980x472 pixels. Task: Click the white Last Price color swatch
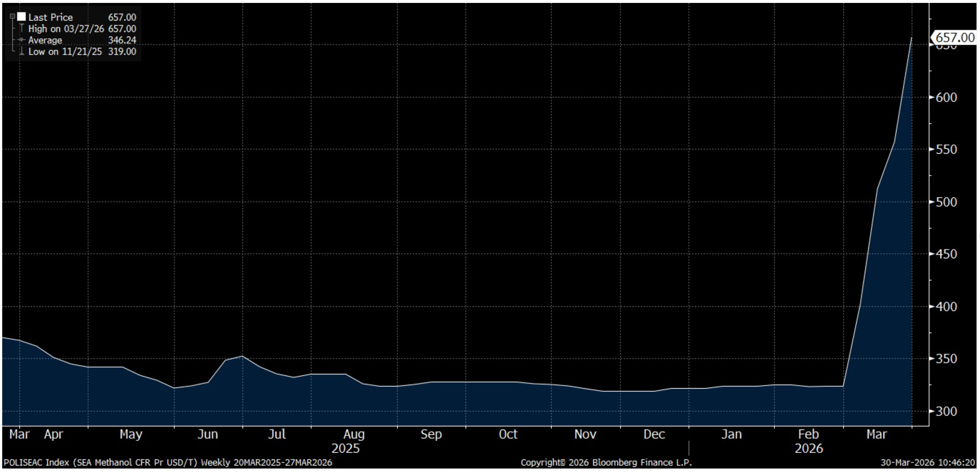[21, 17]
